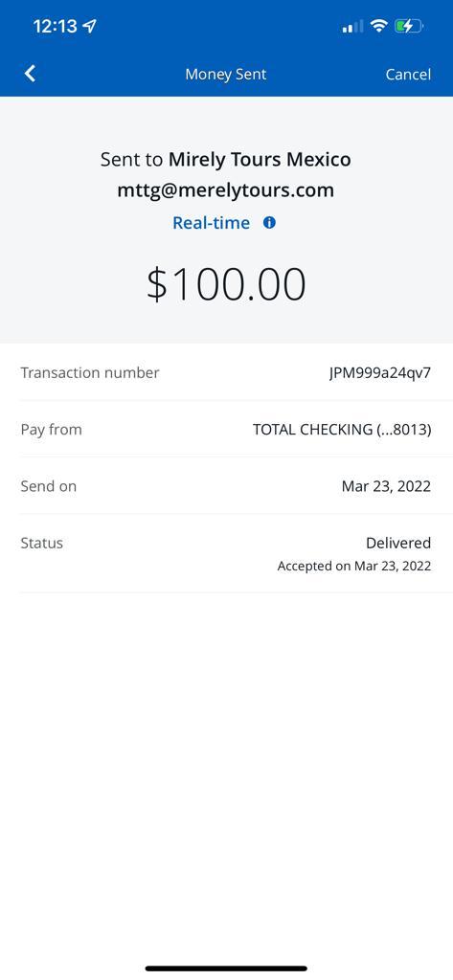453x980 pixels.
Task: Tap the Money Sent header title
Action: pyautogui.click(x=226, y=74)
